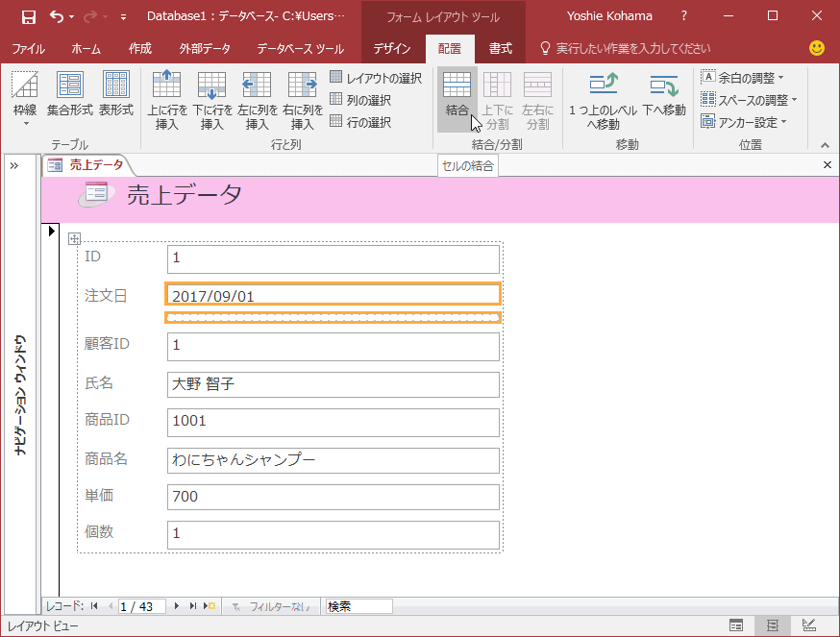Apply 表形式 tabular layout
The image size is (840, 637).
pyautogui.click(x=115, y=94)
